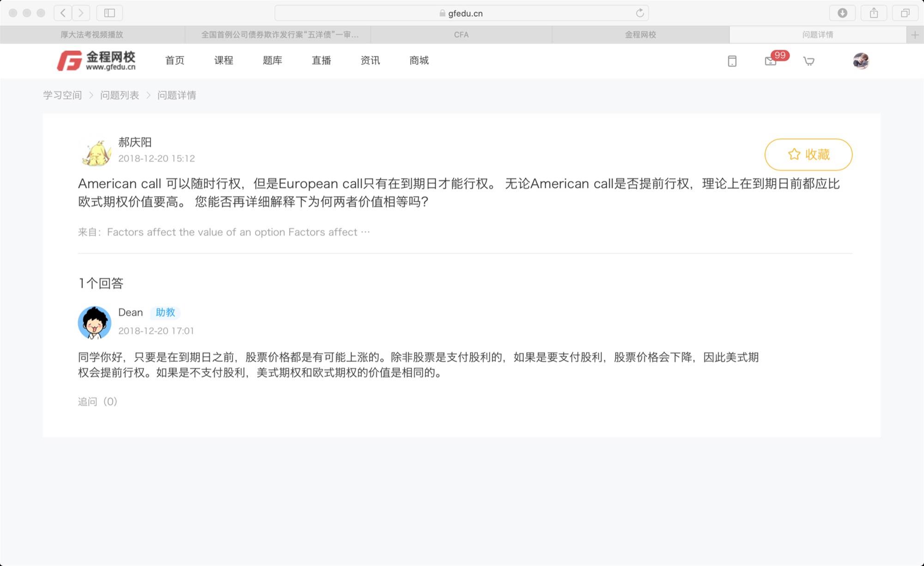Click the Safari forward navigation arrow
This screenshot has width=924, height=566.
point(81,13)
